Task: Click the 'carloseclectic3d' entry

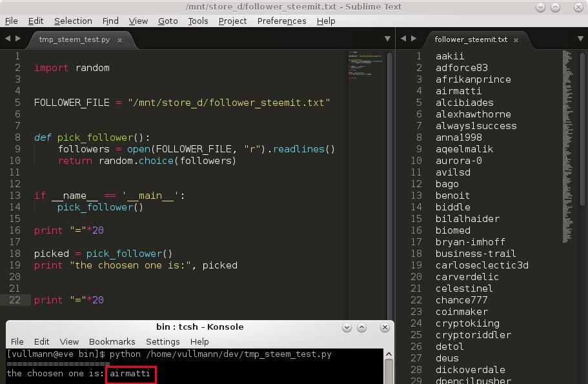Action: click(x=482, y=265)
